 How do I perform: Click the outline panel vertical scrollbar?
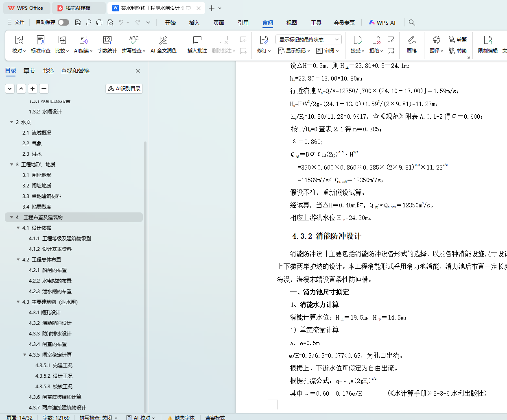tap(145, 244)
